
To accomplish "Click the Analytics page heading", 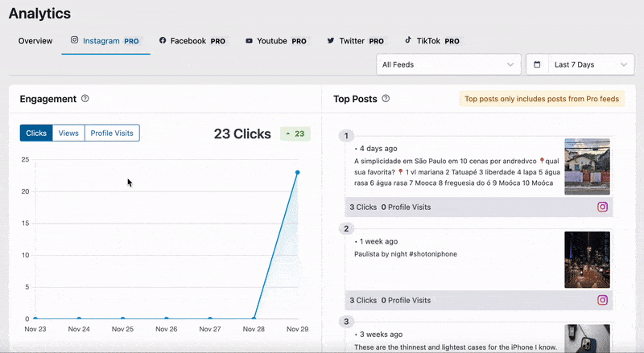I will click(39, 14).
